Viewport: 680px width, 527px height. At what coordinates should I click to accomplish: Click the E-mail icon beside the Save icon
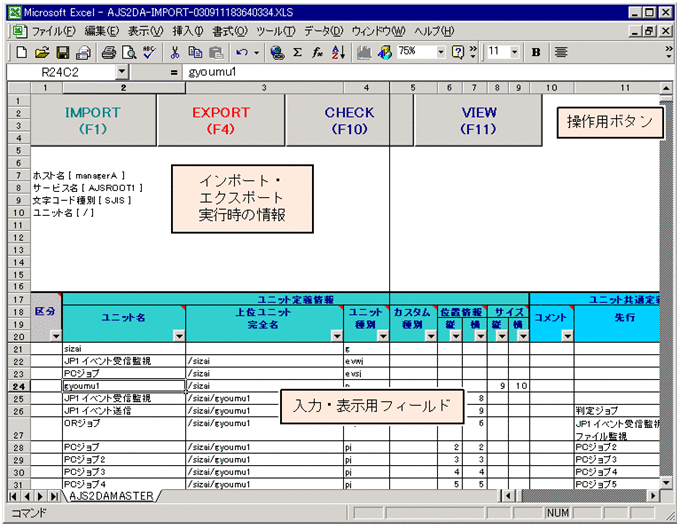83,52
